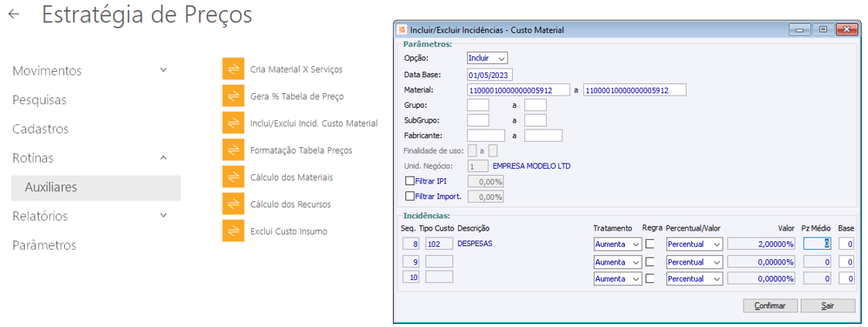
Task: Open the Gera % Tabela de Preço icon
Action: 233,96
